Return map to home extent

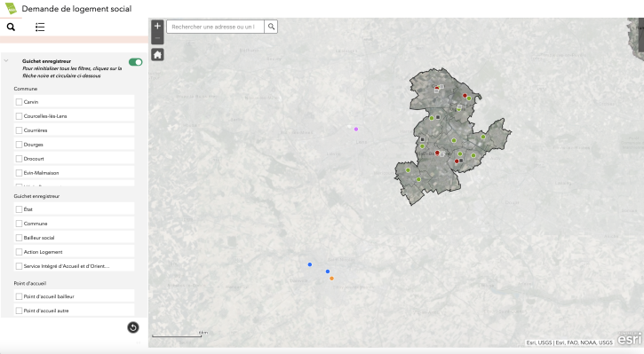click(x=157, y=54)
